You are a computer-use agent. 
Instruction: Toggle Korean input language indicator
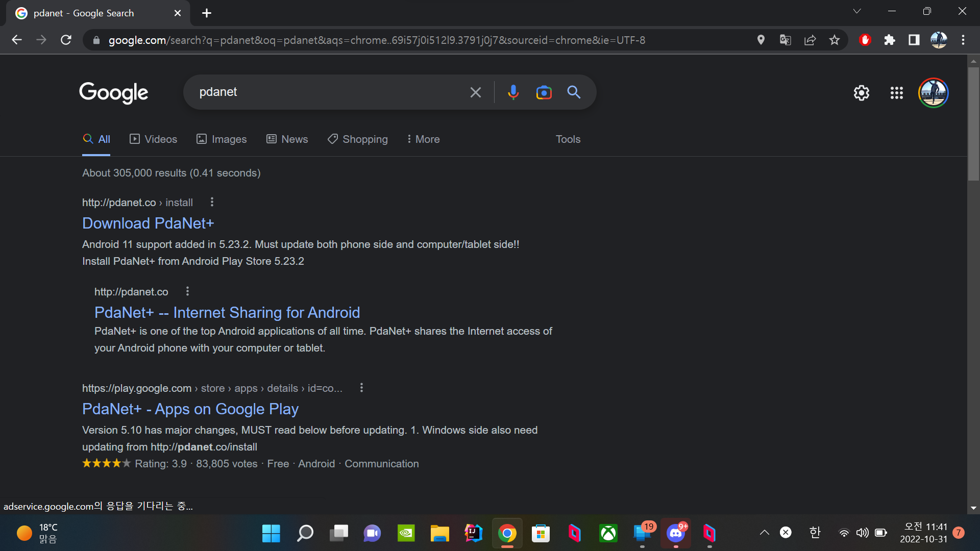pyautogui.click(x=815, y=533)
